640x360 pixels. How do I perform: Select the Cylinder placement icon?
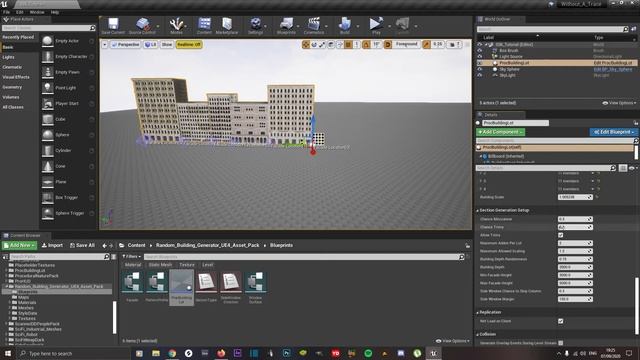[48, 150]
